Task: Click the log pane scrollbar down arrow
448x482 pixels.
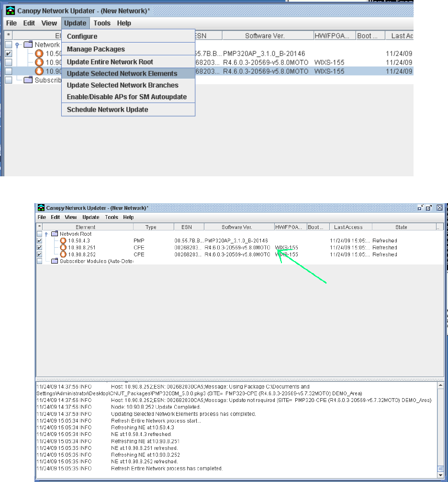Action: (x=441, y=475)
